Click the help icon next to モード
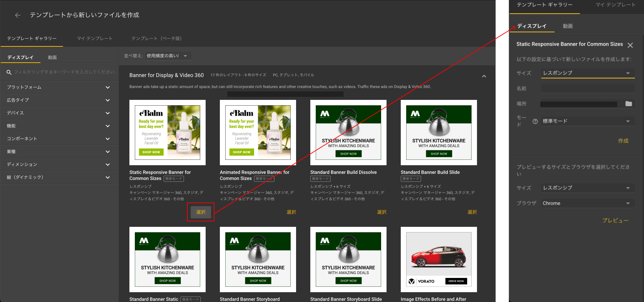The width and height of the screenshot is (644, 302). coord(535,122)
